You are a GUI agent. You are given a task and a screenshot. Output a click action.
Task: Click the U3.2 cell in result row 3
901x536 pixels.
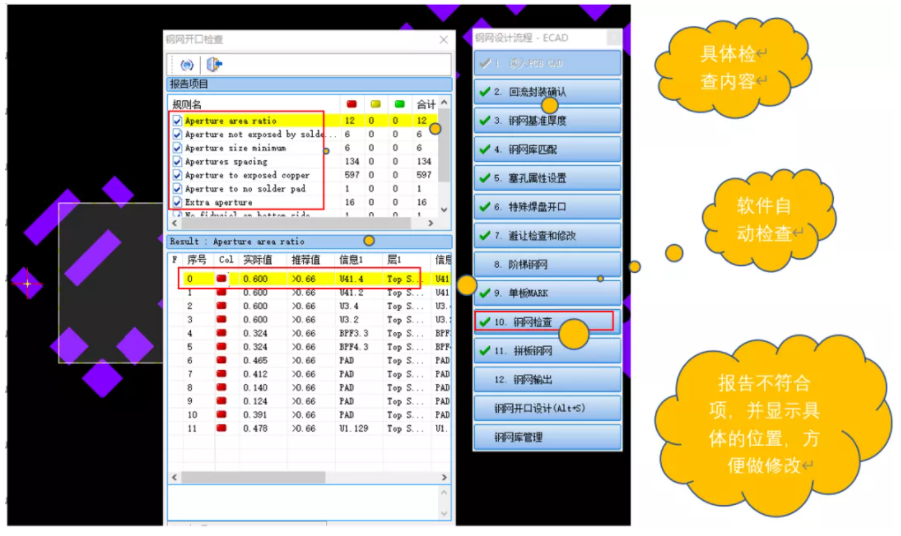(349, 319)
